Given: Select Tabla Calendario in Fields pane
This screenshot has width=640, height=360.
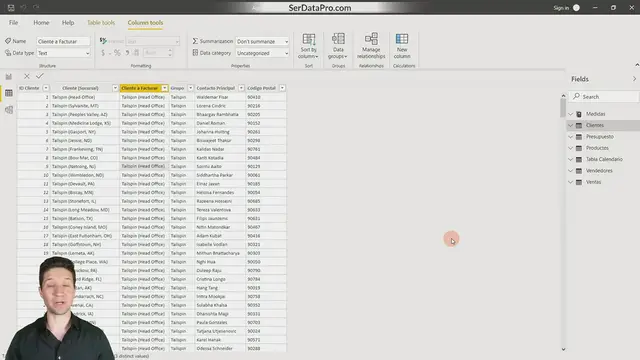Looking at the screenshot, I should click(x=604, y=159).
